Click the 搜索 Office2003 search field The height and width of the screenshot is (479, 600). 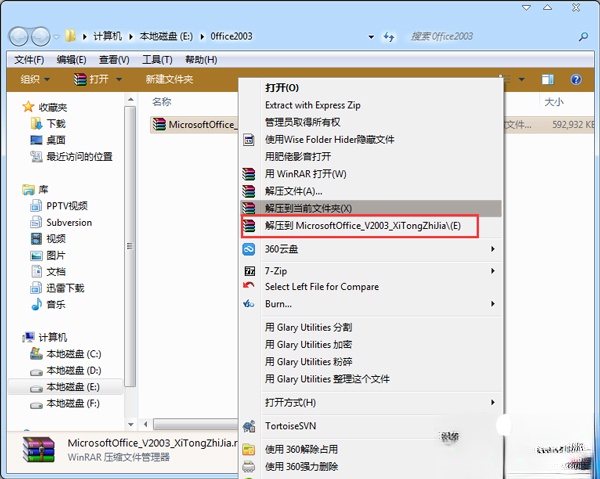[x=492, y=37]
